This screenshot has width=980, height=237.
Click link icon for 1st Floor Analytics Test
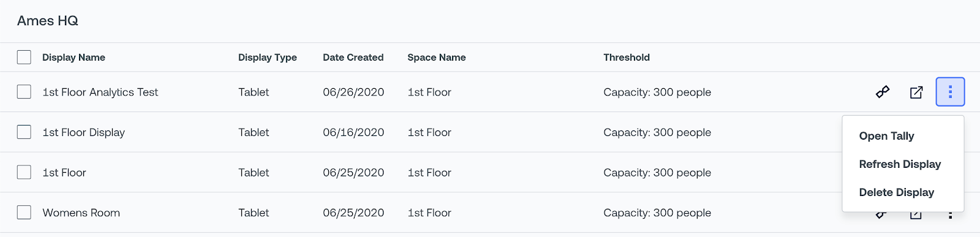point(882,92)
